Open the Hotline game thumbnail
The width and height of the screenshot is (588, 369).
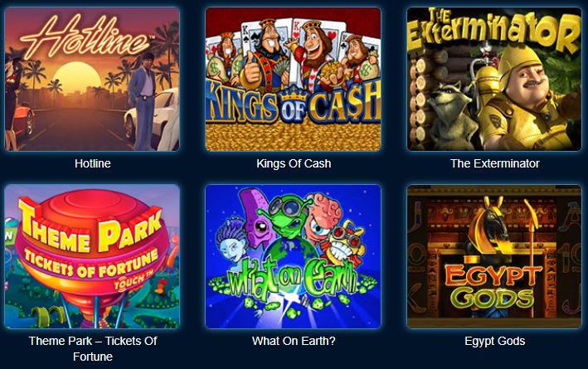click(92, 79)
